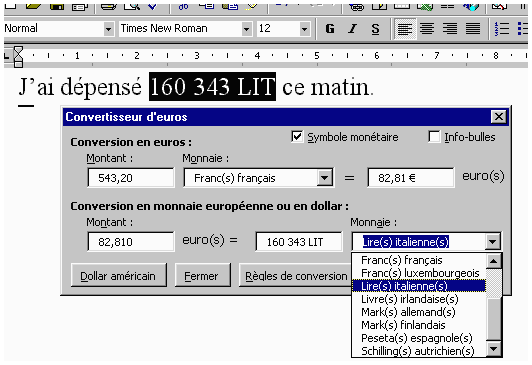Select Peseta(s) espagnole(s) in the list
This screenshot has height=365, width=532.
click(x=419, y=338)
